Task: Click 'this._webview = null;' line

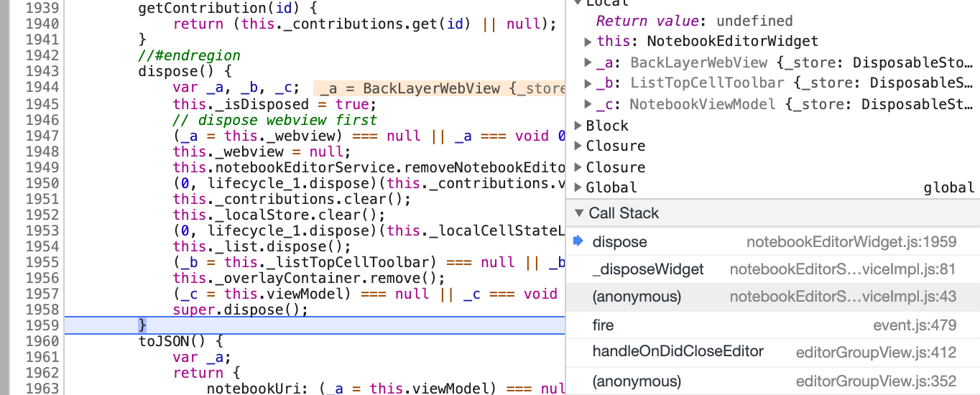Action: (x=262, y=152)
